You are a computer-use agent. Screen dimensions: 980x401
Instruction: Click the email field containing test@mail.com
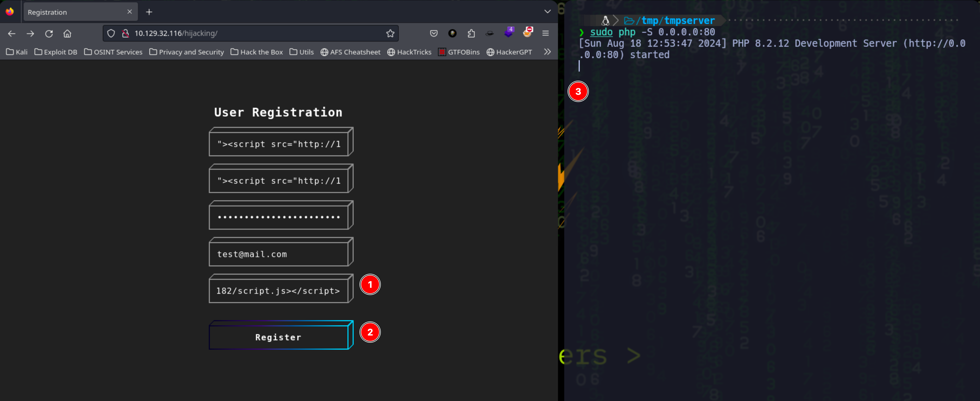(279, 254)
